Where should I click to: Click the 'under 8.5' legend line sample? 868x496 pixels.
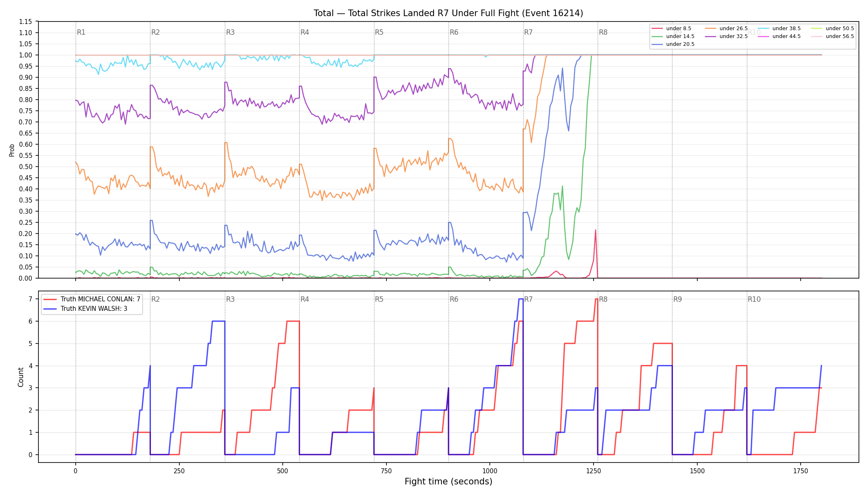(657, 29)
